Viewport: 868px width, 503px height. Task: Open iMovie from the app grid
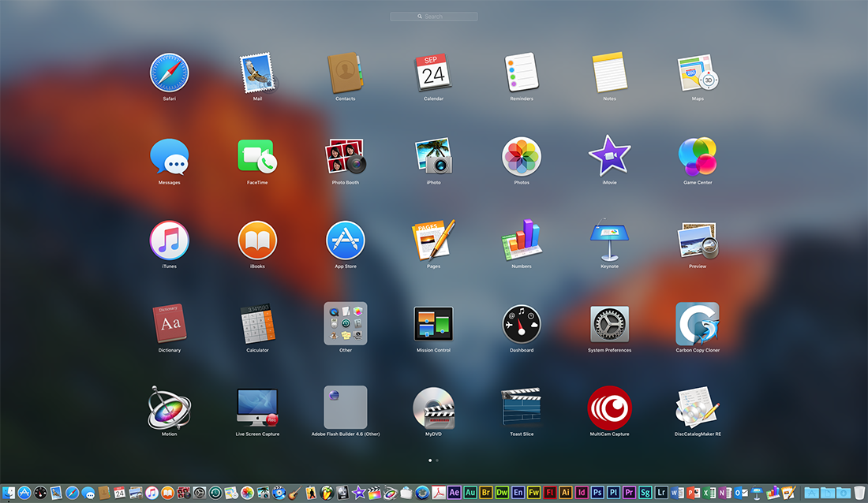(609, 156)
